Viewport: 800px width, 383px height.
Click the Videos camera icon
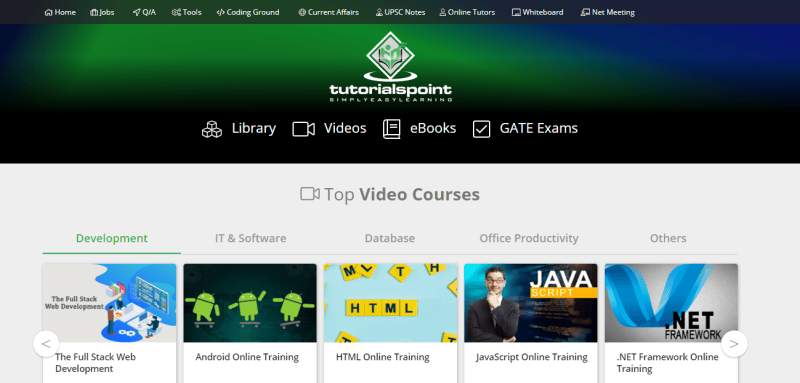point(304,129)
